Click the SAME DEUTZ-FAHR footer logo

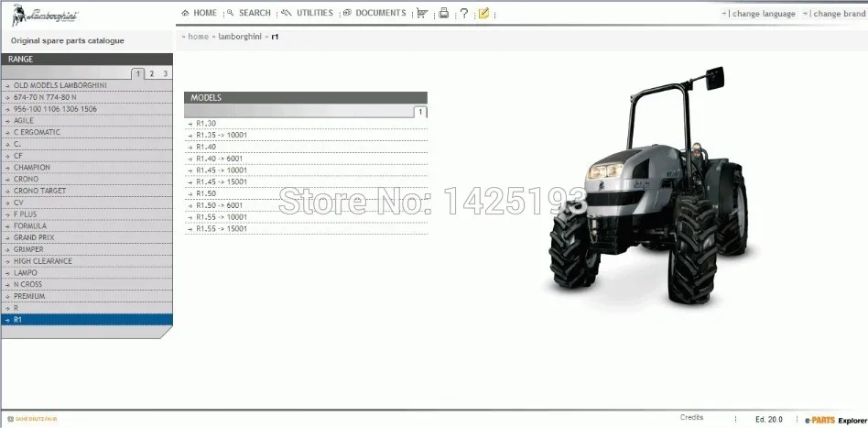(x=32, y=419)
